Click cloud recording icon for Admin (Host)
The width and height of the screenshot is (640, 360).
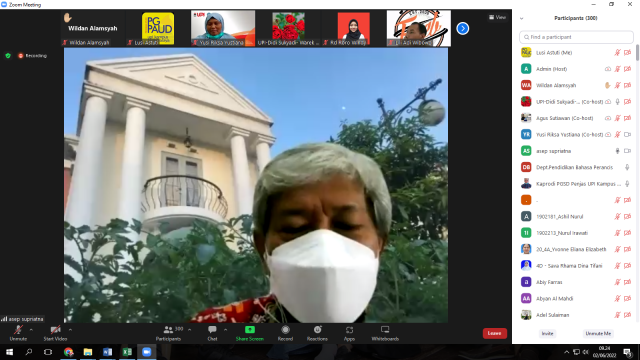tap(608, 69)
